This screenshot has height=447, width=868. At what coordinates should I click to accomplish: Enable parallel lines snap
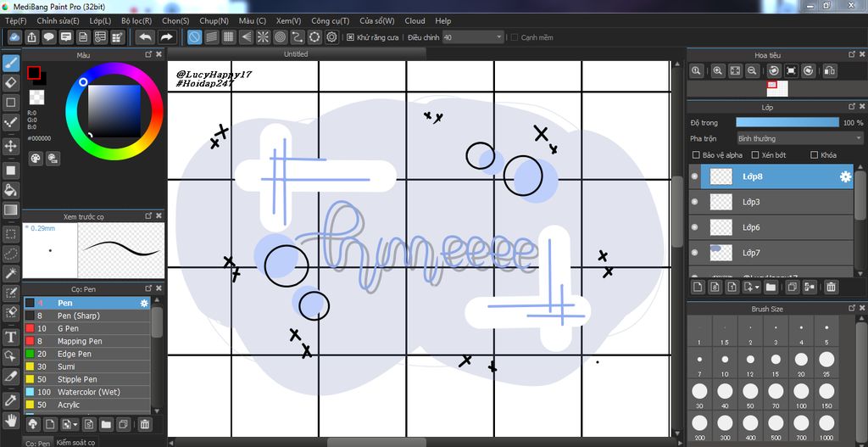click(x=211, y=37)
